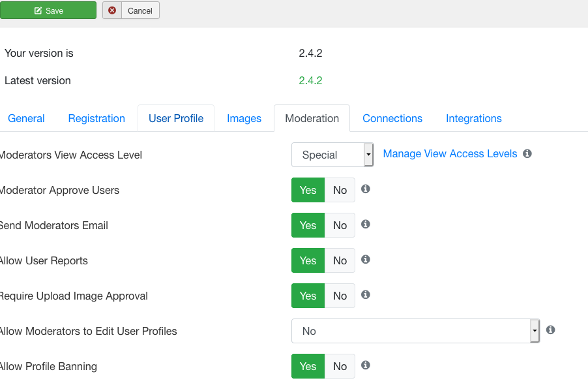Set Moderator Approve Users to No
This screenshot has height=389, width=588.
340,190
